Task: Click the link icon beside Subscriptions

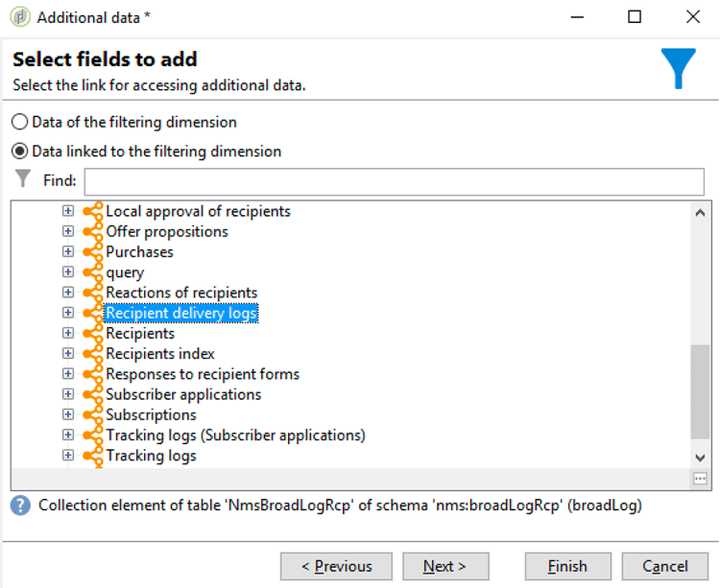Action: (x=93, y=414)
